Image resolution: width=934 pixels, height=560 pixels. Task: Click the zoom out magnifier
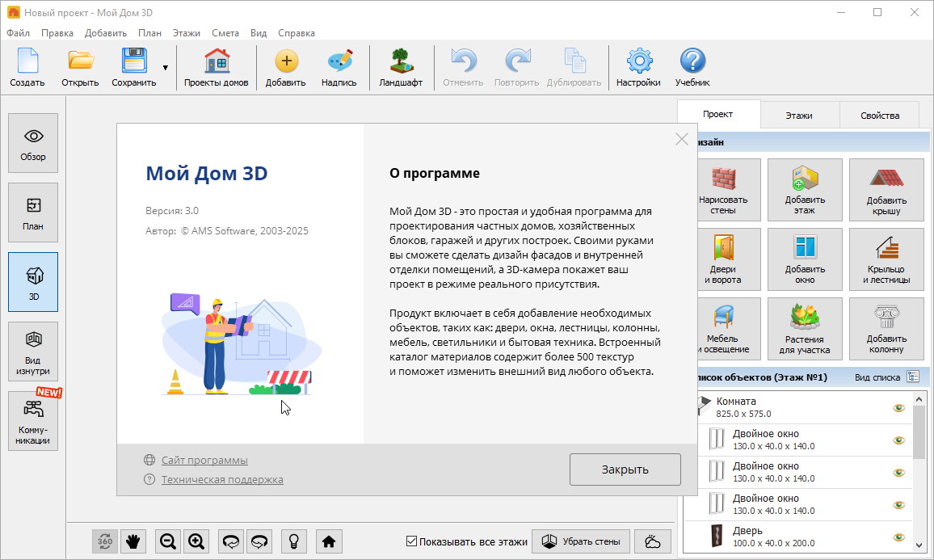click(x=168, y=541)
